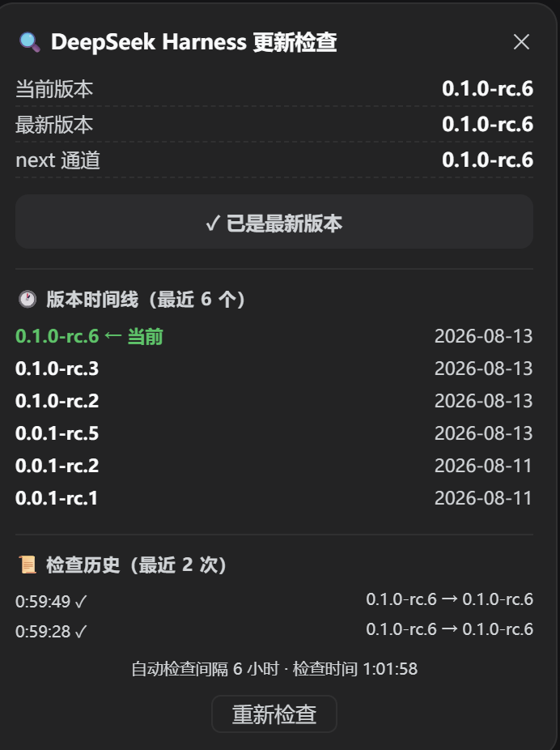
Task: Click the date next to 0.0.1-rc.5
Action: (484, 433)
